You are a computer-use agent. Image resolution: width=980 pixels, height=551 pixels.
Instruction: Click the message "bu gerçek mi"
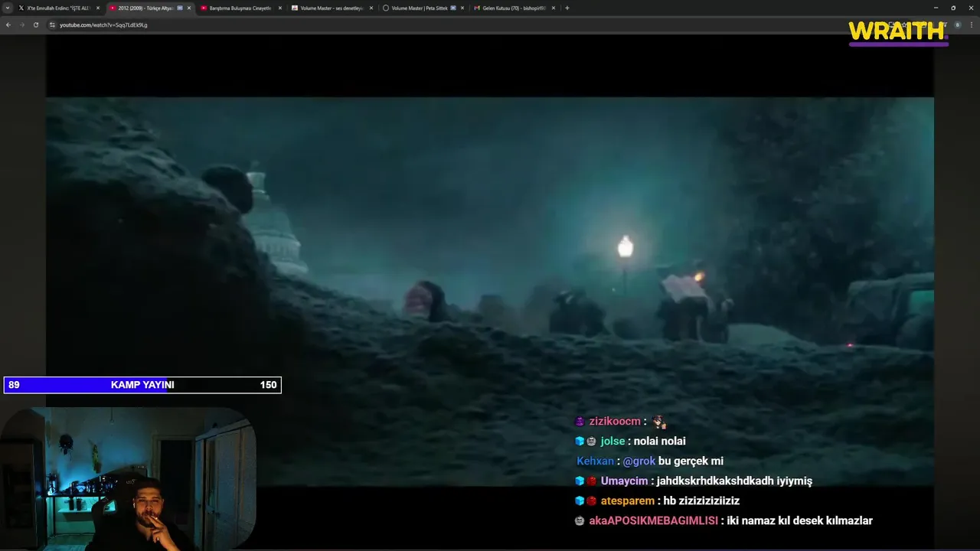(x=691, y=461)
